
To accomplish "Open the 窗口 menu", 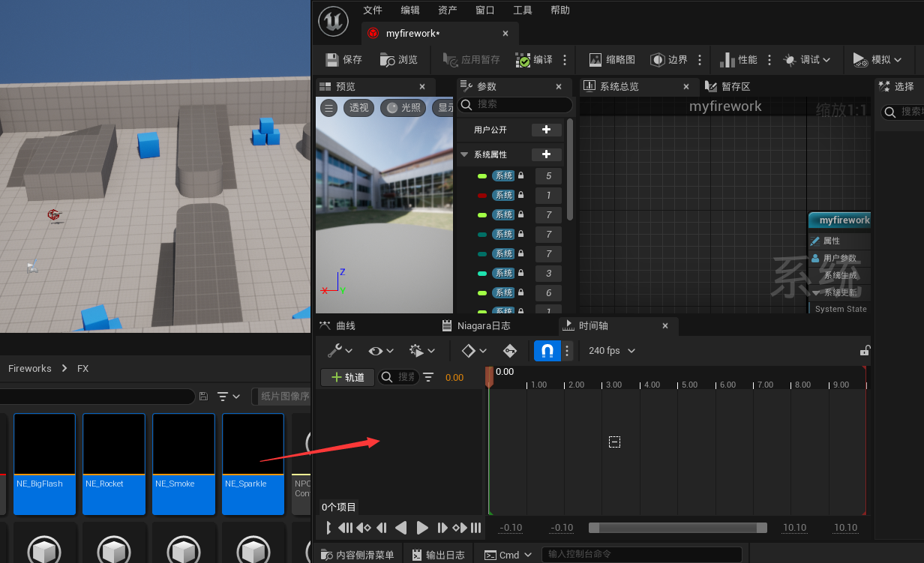I will [485, 10].
